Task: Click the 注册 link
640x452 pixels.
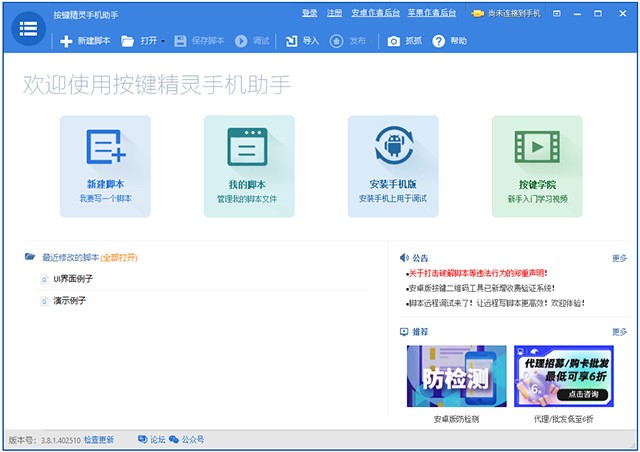Action: tap(334, 13)
